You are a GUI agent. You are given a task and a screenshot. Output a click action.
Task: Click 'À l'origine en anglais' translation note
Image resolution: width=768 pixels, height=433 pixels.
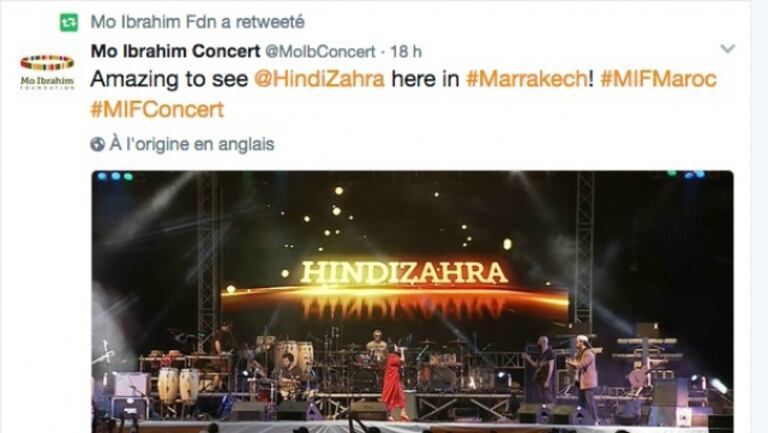192,144
